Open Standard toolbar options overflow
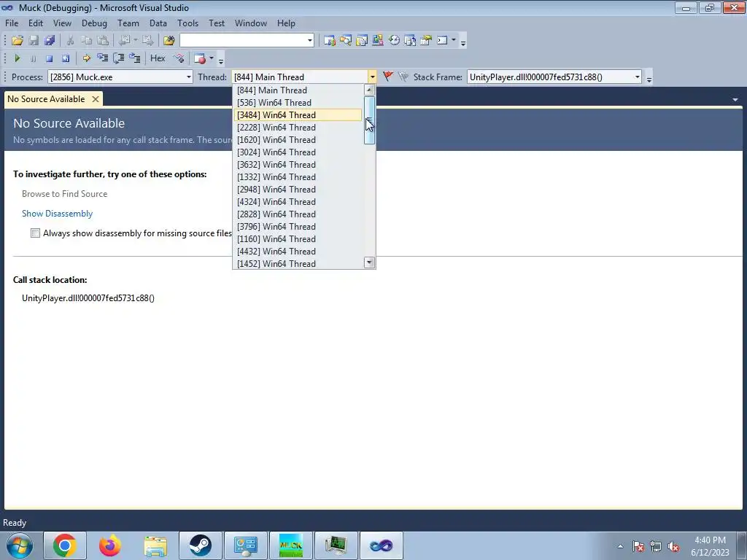 (463, 42)
